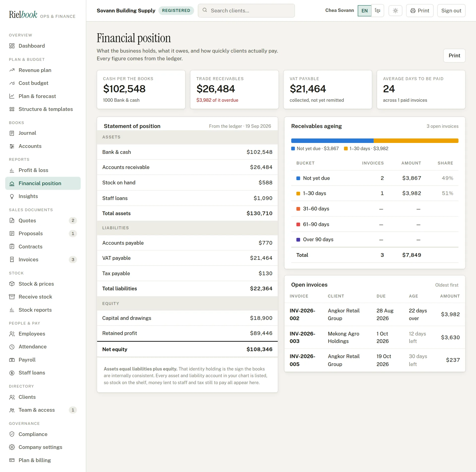Click the Print button below page title
The width and height of the screenshot is (476, 472).
click(x=454, y=56)
